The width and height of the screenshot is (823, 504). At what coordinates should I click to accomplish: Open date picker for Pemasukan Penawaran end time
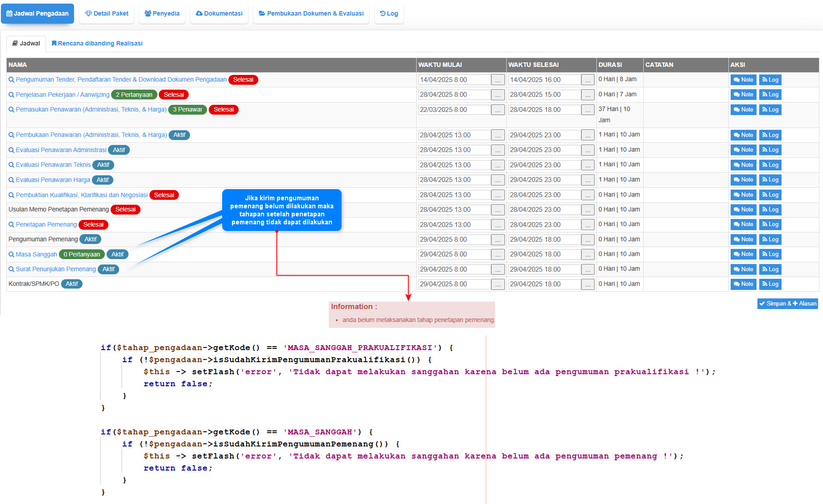[x=588, y=110]
